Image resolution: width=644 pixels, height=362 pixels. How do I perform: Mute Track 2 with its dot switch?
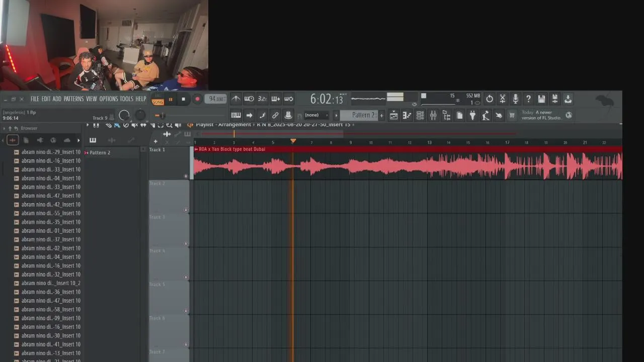click(186, 210)
